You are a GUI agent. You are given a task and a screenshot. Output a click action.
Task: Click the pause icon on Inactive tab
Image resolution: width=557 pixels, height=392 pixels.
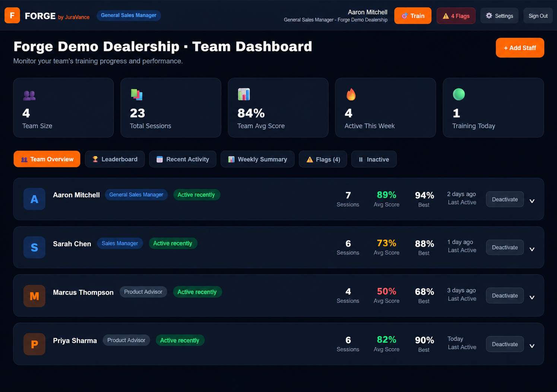[x=361, y=159]
